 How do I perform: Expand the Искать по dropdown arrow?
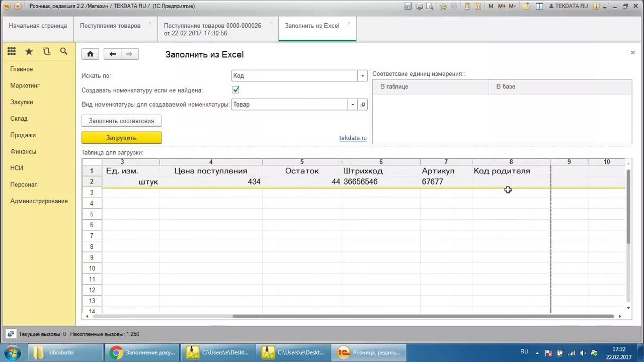point(362,76)
